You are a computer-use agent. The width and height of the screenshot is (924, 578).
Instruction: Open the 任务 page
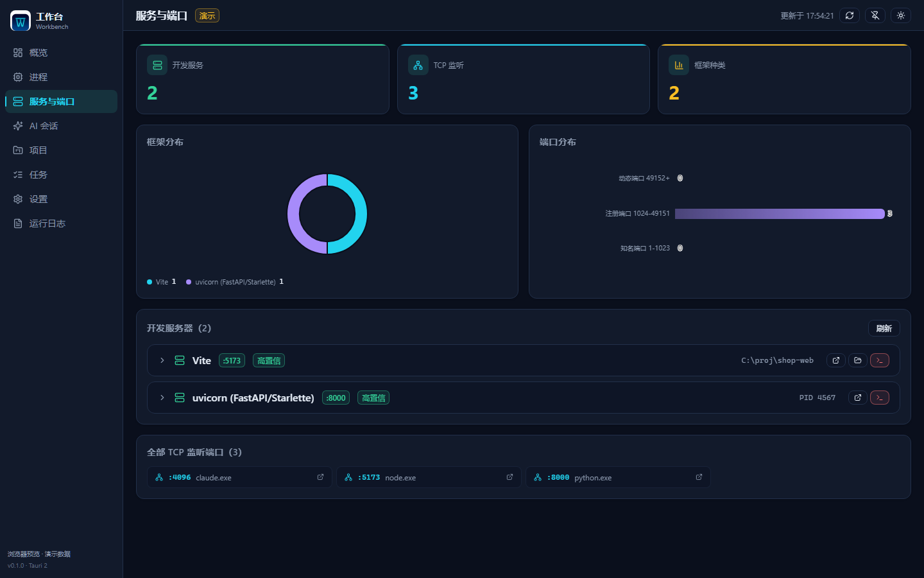[61, 175]
